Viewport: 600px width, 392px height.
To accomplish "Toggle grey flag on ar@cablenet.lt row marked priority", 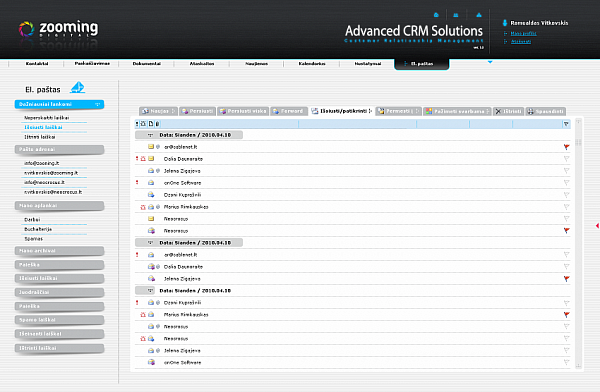I will tap(566, 255).
